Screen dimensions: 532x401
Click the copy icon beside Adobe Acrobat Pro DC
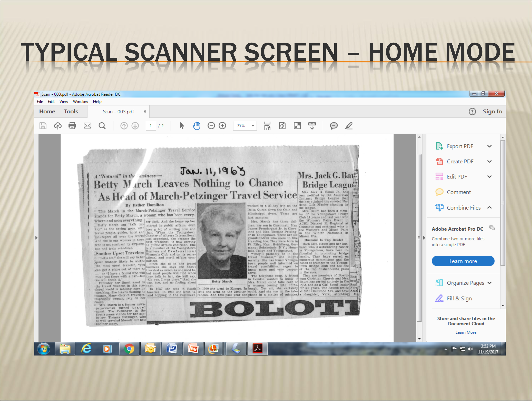[x=492, y=227]
